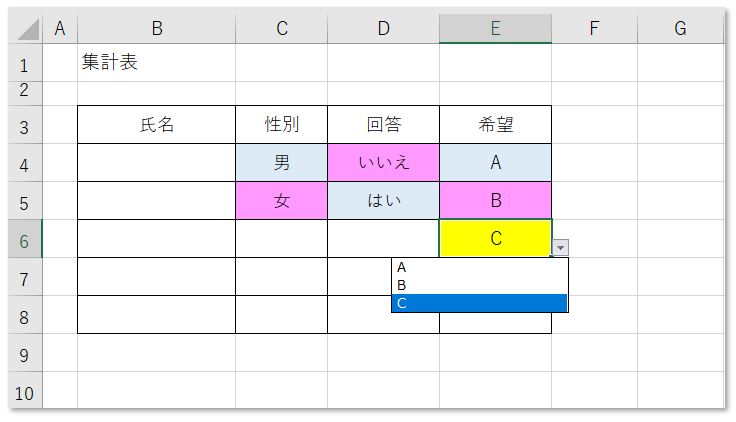The width and height of the screenshot is (736, 422).
Task: Select the pink cell containing B
Action: pos(495,200)
